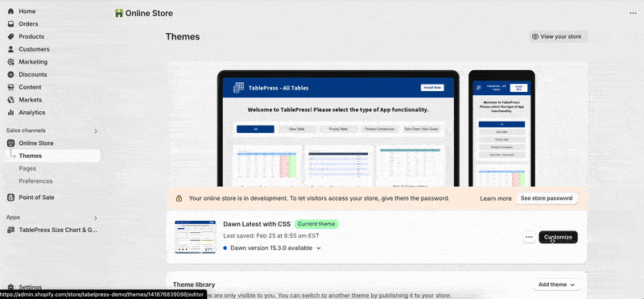The width and height of the screenshot is (644, 299).
Task: Click the See store password button
Action: [547, 198]
